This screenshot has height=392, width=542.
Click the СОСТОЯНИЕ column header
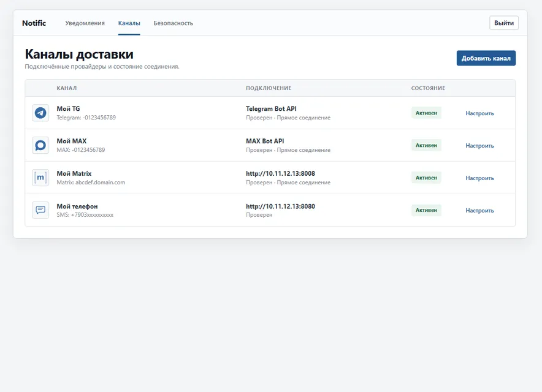(429, 88)
